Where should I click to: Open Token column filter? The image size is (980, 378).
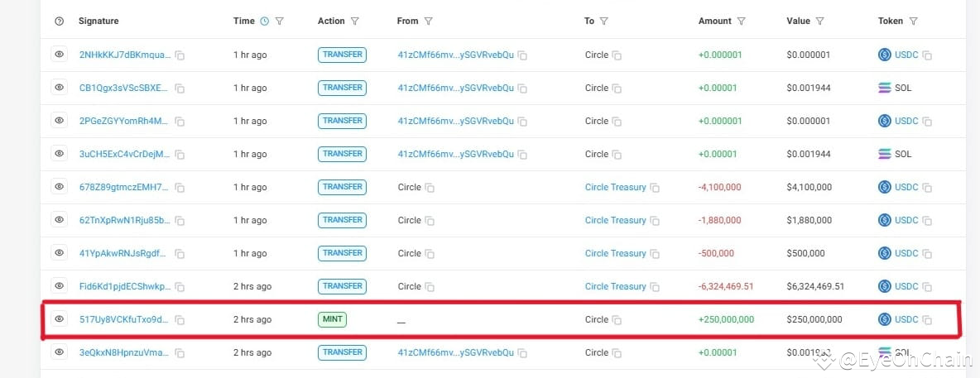(913, 22)
